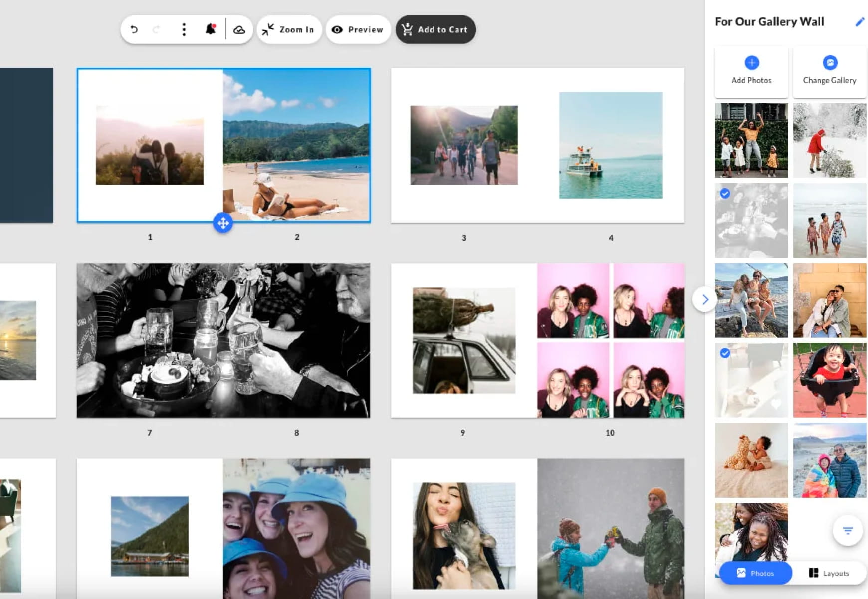The image size is (868, 599).
Task: Click the lakeside mountain photo
Action: (150, 536)
